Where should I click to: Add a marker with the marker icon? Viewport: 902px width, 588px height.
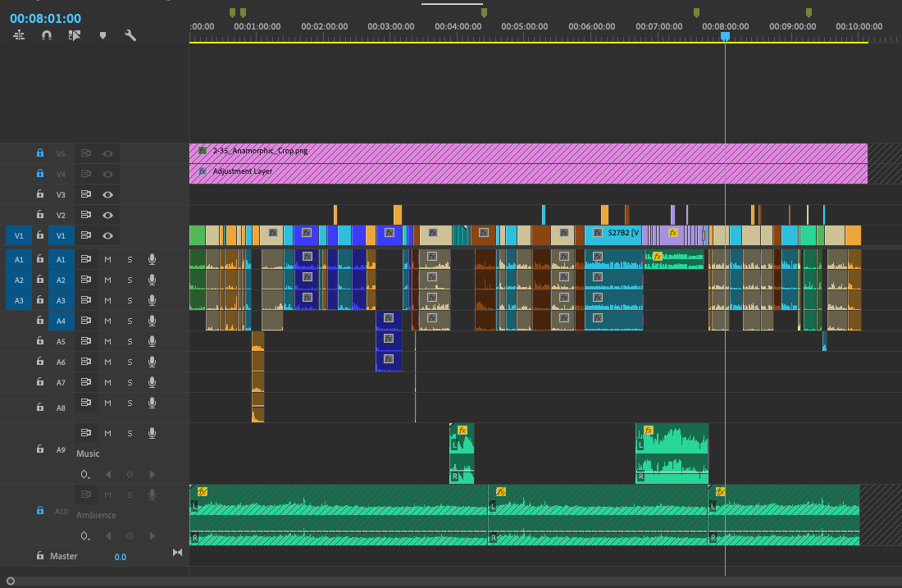click(102, 35)
